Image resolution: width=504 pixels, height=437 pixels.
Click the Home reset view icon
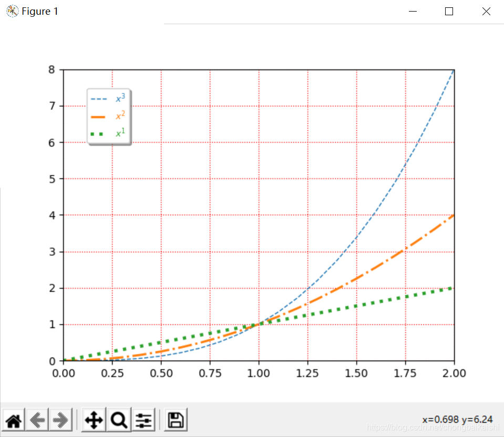coord(13,420)
